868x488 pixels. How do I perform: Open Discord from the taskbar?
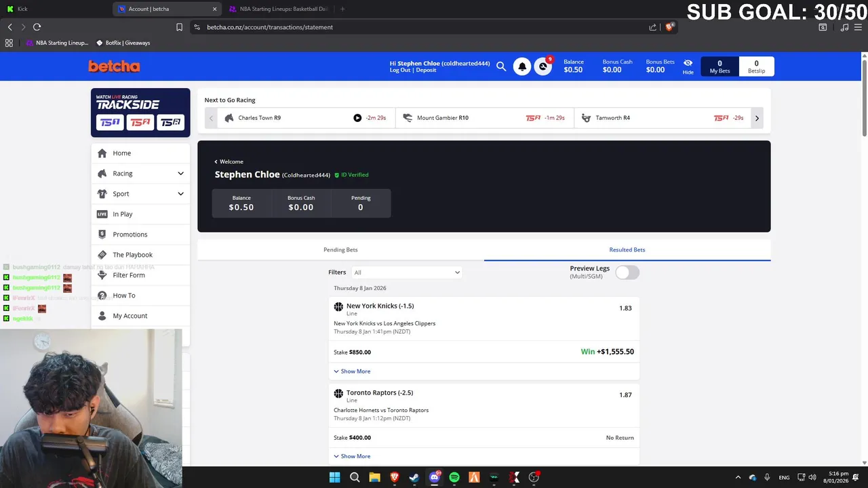tap(435, 477)
